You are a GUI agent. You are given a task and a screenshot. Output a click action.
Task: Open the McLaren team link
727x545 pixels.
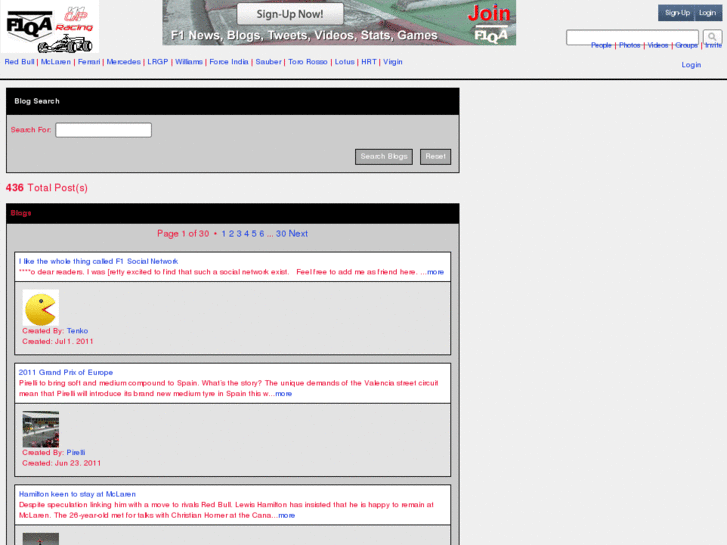tap(56, 62)
